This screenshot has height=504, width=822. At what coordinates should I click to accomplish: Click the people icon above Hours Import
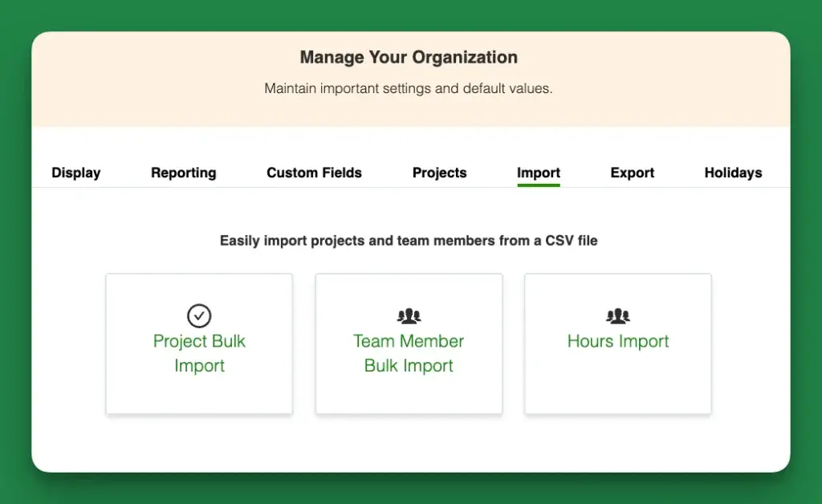[x=617, y=316]
